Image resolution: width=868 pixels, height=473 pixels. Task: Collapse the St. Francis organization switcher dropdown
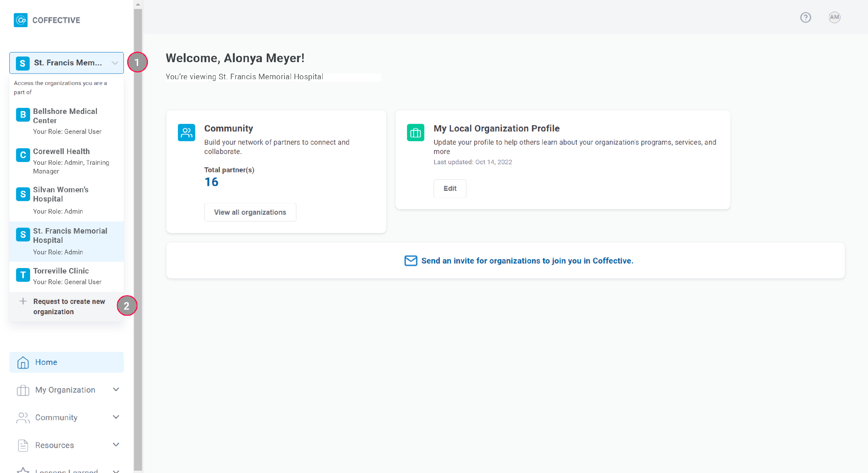tap(115, 63)
